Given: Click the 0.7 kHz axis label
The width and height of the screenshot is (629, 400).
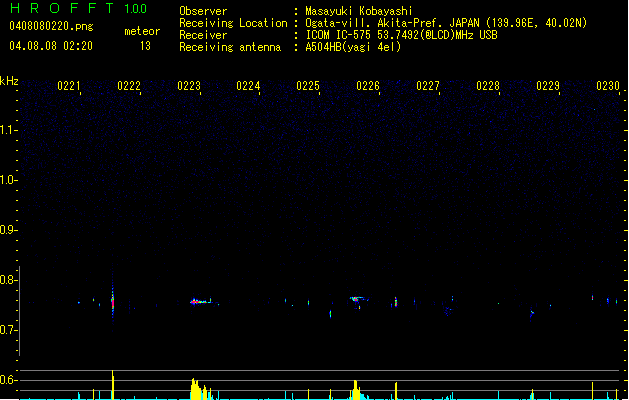Looking at the screenshot, I should pos(8,330).
